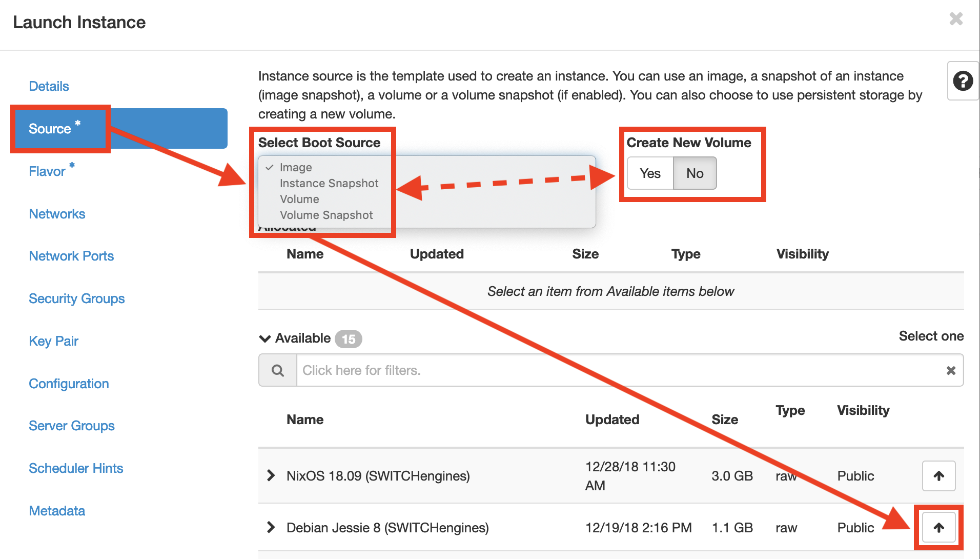Clear the filter with the X icon

[x=951, y=370]
